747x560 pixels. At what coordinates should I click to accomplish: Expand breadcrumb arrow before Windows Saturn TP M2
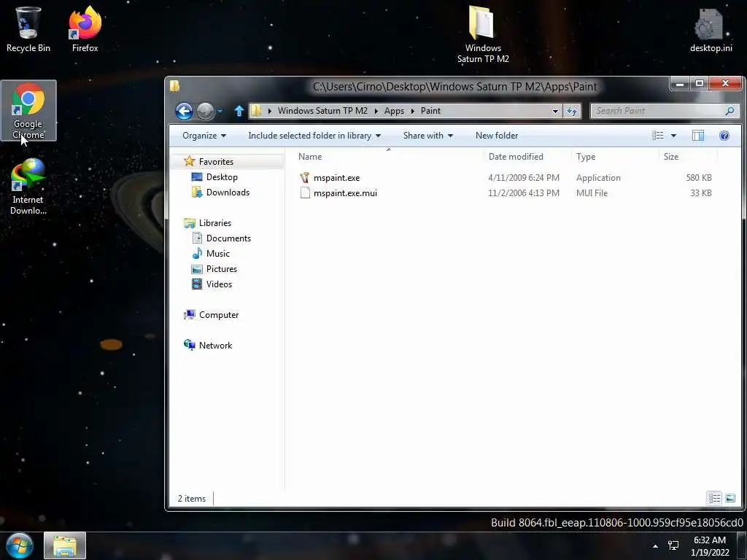(270, 111)
